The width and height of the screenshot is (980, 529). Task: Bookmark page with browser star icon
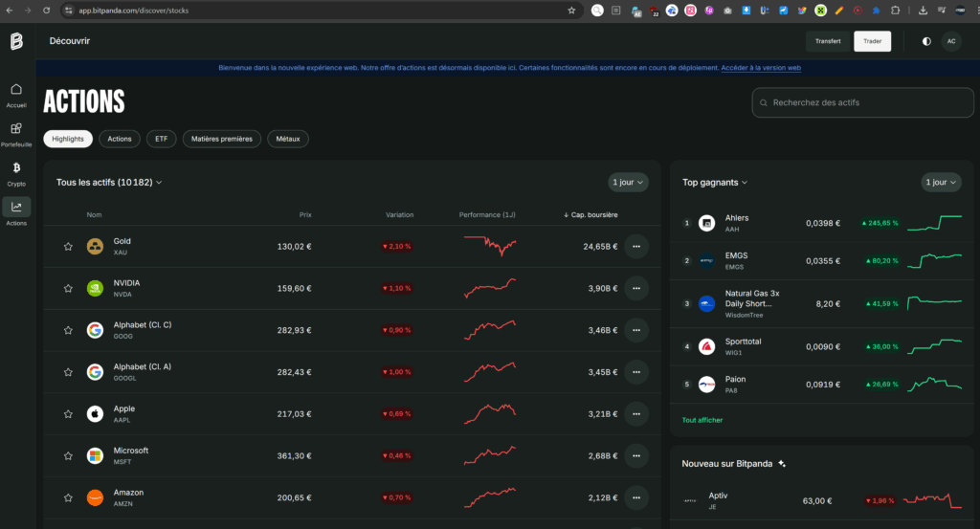coord(571,10)
